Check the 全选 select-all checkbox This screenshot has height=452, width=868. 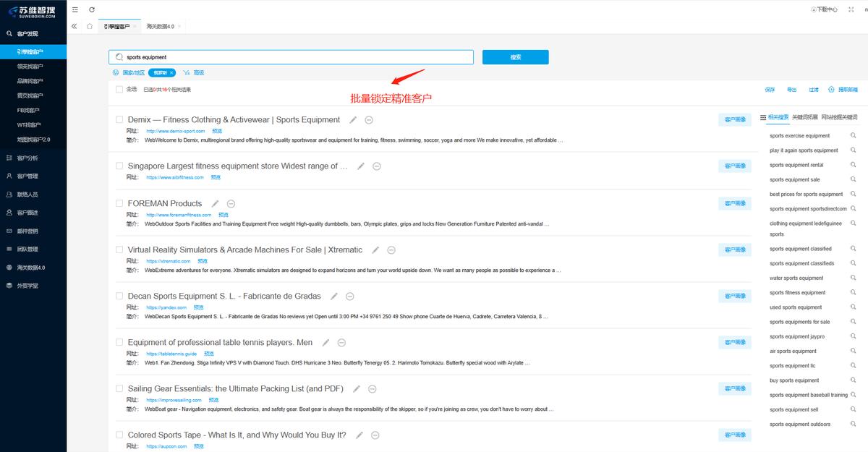coord(119,90)
